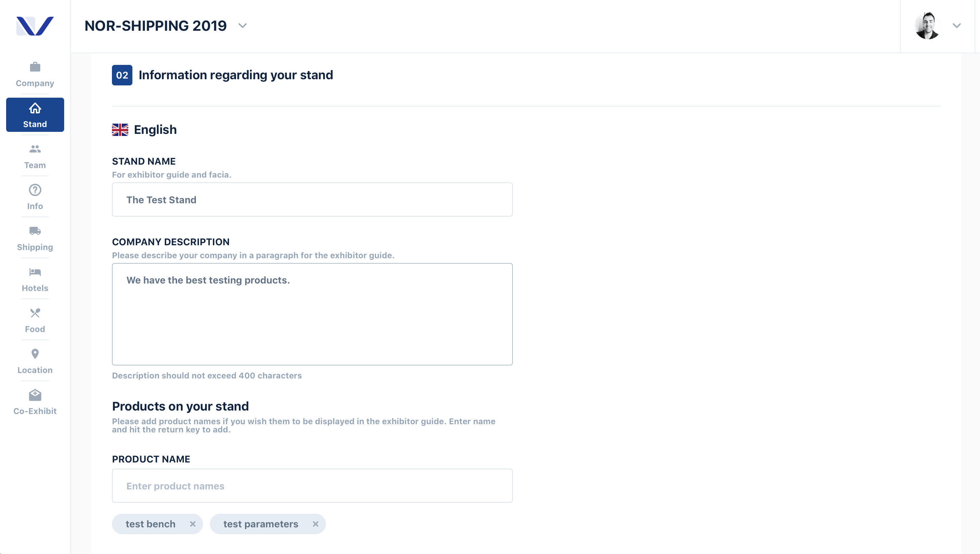980x554 pixels.
Task: Focus the Enter product names field
Action: pyautogui.click(x=312, y=485)
